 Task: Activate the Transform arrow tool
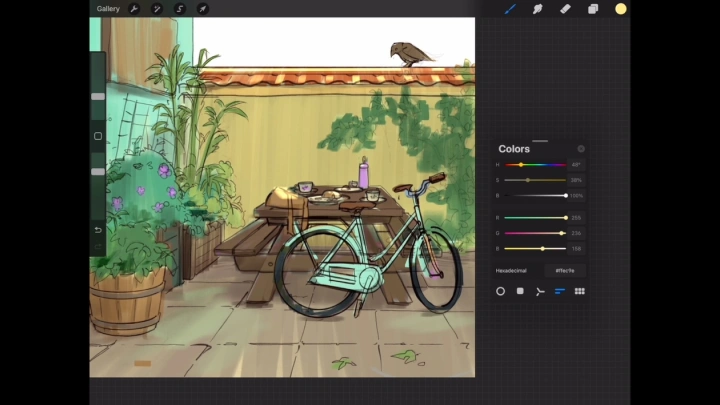(202, 9)
